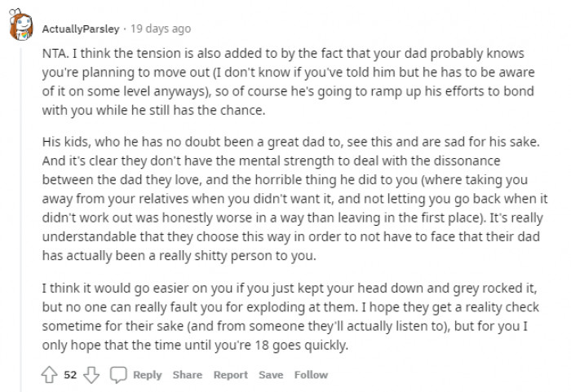Click the vote score of 52
This screenshot has height=392, width=571.
pyautogui.click(x=70, y=375)
